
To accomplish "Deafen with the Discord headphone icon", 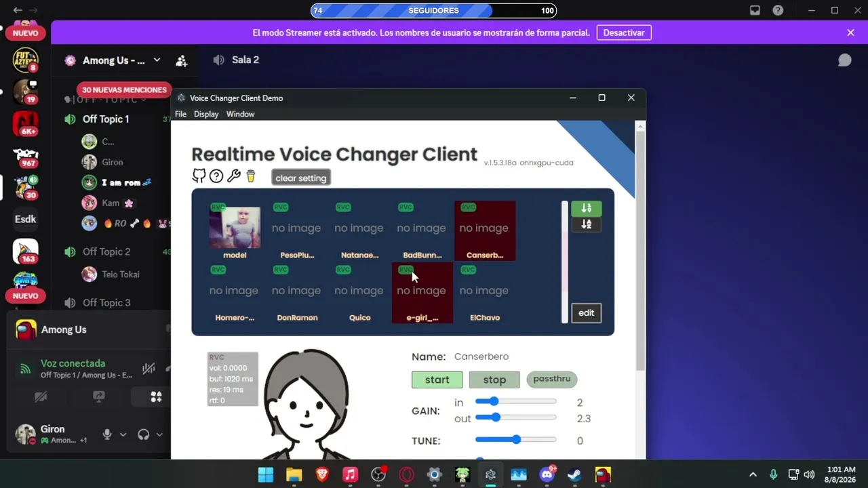I will coord(143,434).
